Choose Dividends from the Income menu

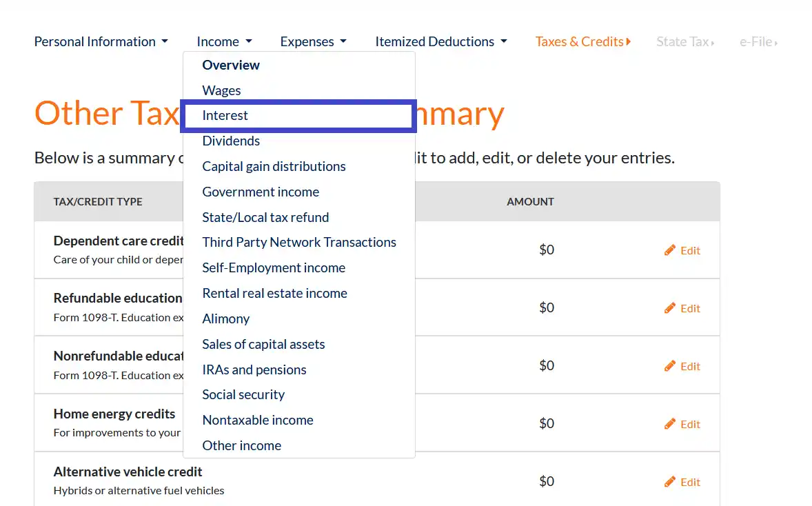pyautogui.click(x=231, y=141)
